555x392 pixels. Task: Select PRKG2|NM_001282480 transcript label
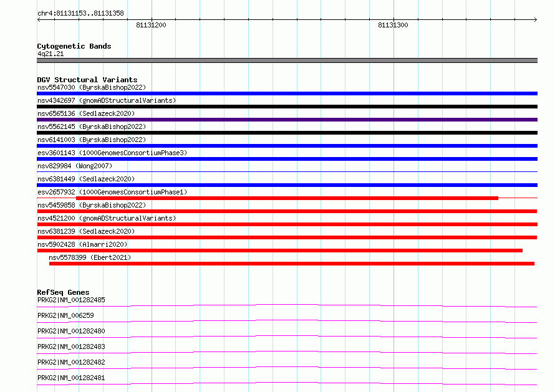71,331
